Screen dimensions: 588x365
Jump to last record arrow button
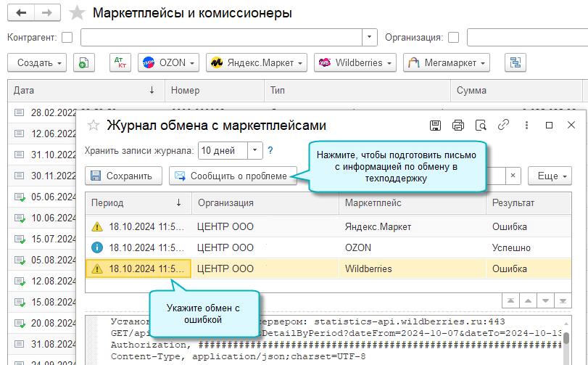pyautogui.click(x=563, y=300)
